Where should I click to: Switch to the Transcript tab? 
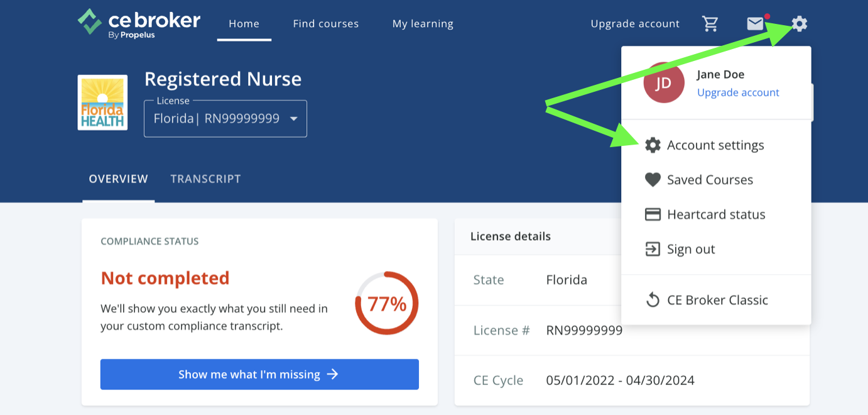(x=205, y=179)
